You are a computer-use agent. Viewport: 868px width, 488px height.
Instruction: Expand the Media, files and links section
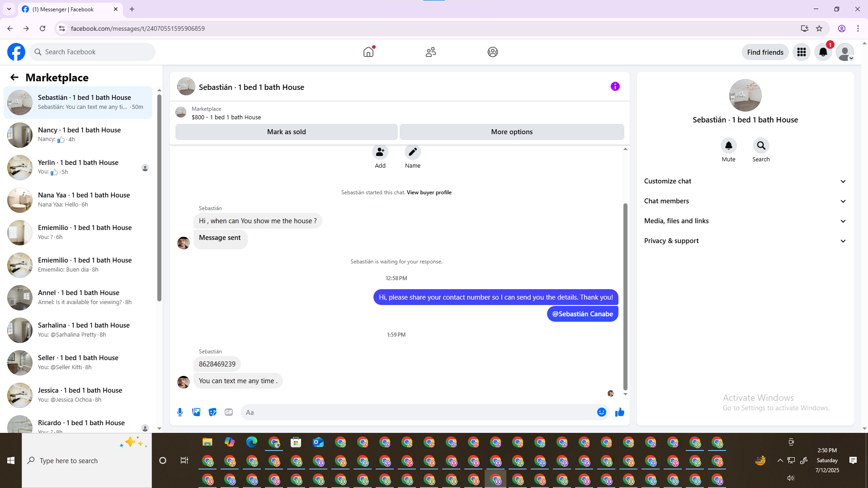tap(745, 221)
